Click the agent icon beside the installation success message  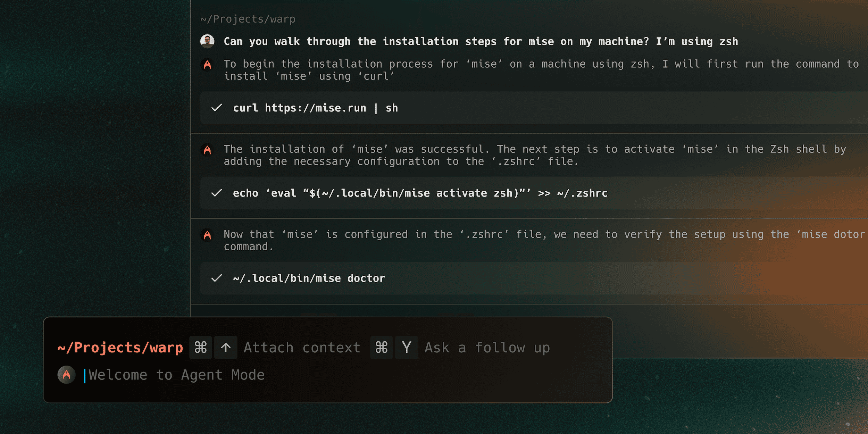(x=207, y=150)
